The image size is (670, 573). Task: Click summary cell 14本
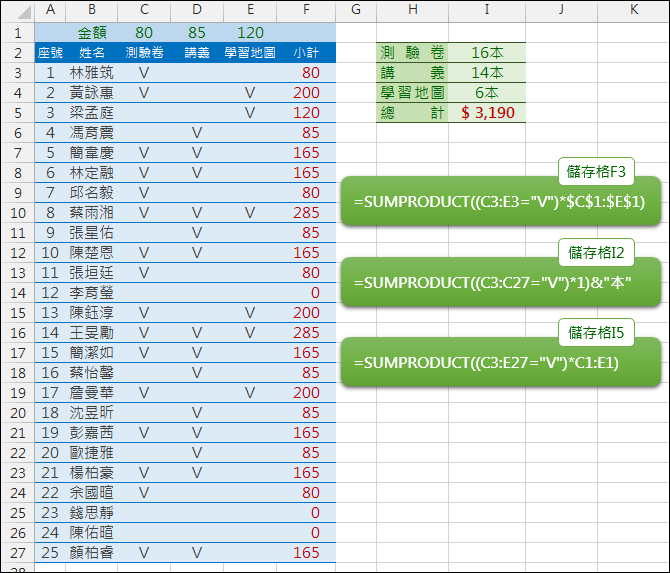point(487,73)
